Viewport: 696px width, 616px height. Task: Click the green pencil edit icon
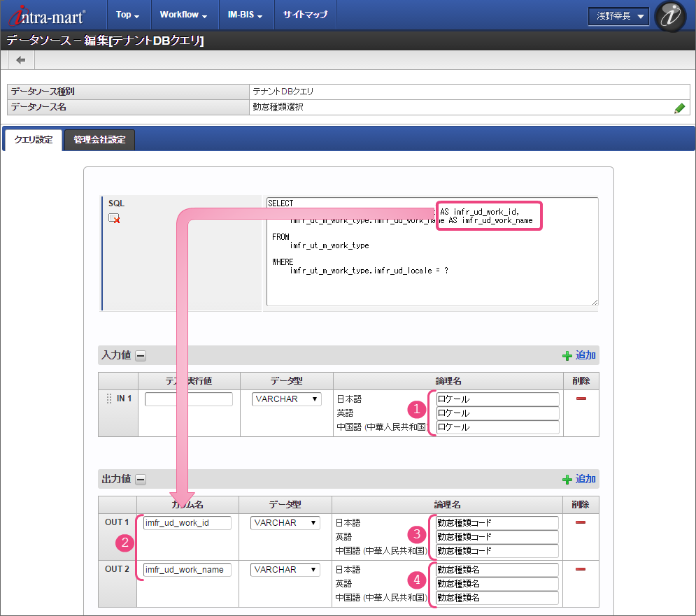tap(679, 108)
